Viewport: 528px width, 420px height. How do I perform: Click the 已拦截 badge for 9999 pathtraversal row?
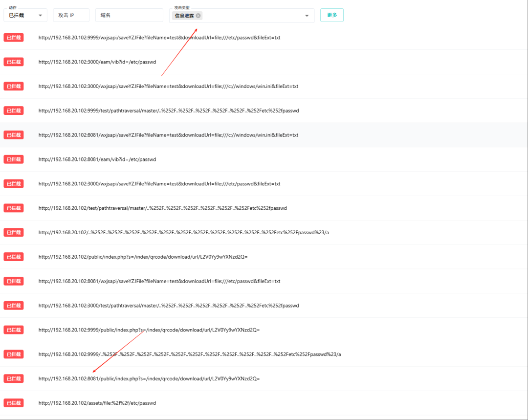[14, 111]
